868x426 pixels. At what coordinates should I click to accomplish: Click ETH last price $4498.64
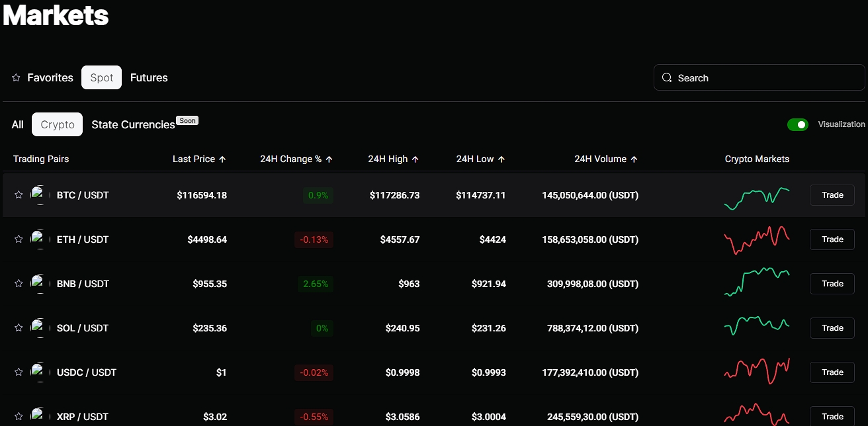tap(207, 239)
